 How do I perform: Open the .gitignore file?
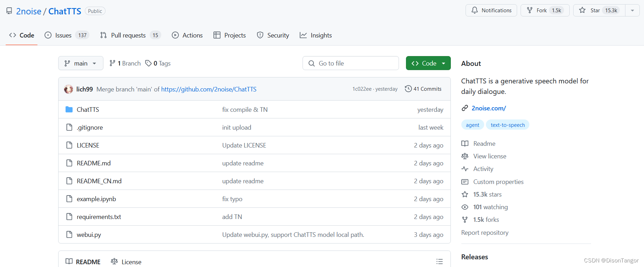[90, 128]
